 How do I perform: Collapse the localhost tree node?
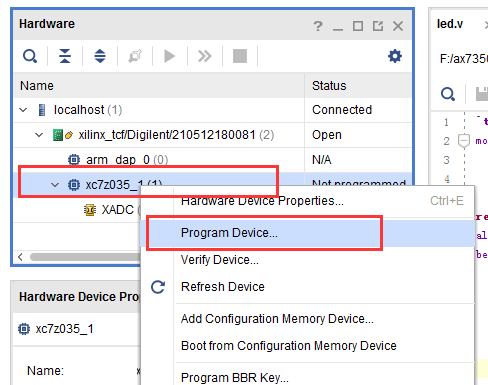[x=23, y=110]
